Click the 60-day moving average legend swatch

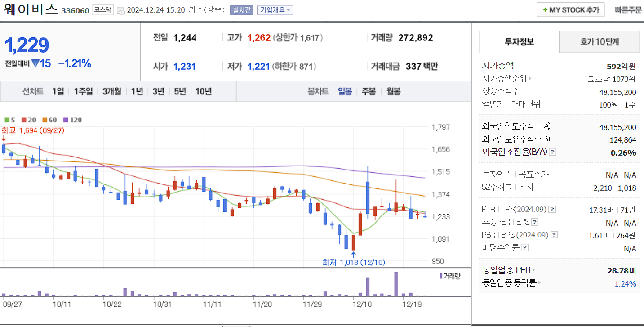click(45, 120)
